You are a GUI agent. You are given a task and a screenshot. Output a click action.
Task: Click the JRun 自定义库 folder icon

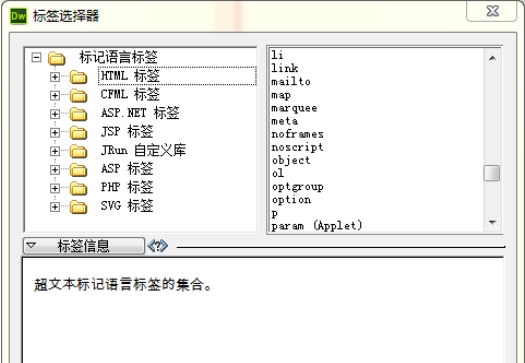coord(78,151)
